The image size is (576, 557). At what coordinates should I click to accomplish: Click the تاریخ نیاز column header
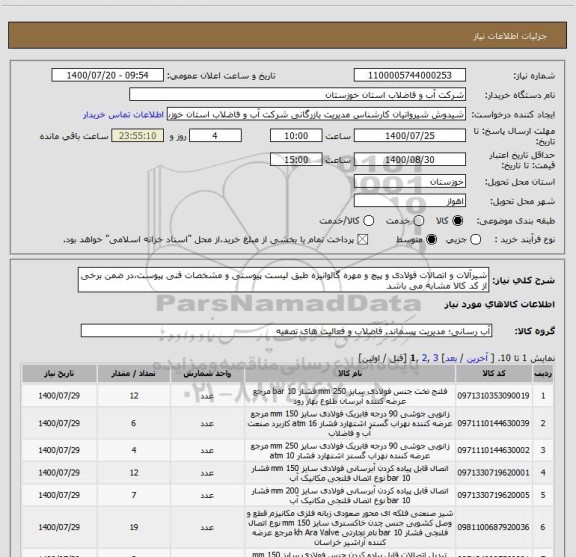(59, 373)
